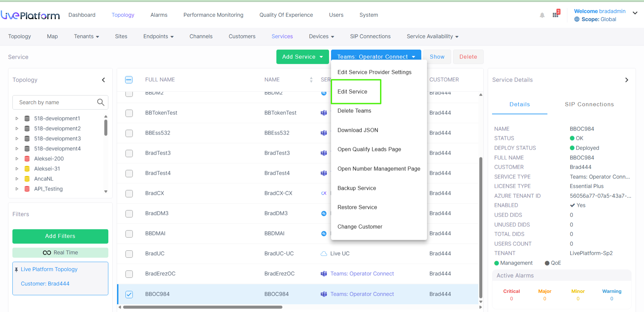
Task: Switch to the SIP Connections tab
Action: (x=589, y=104)
